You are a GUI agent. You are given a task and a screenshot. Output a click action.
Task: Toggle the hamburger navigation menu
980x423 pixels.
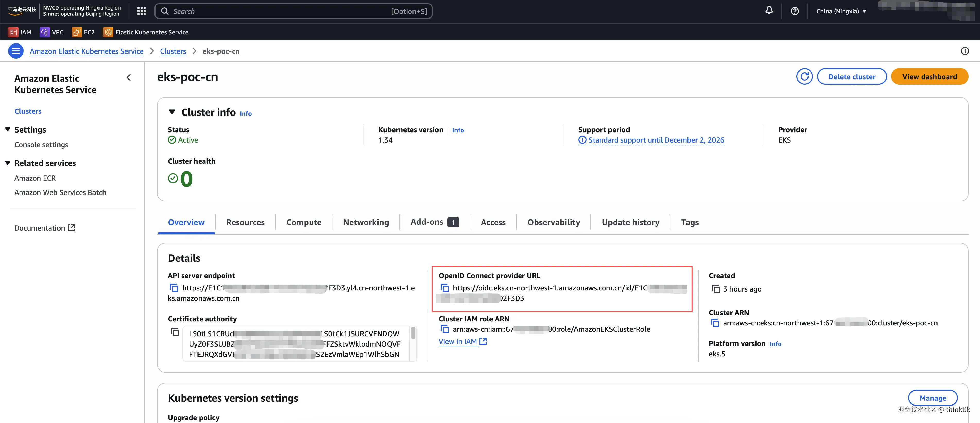tap(16, 51)
